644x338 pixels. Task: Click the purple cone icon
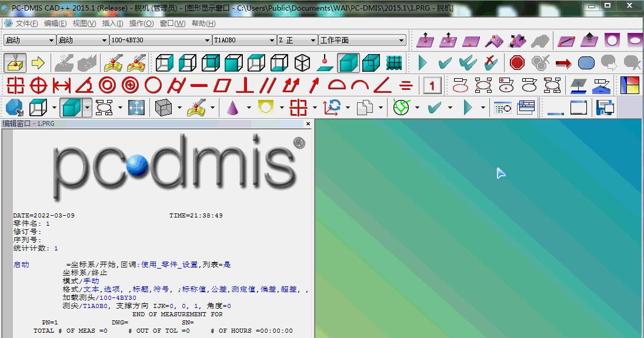(x=233, y=108)
